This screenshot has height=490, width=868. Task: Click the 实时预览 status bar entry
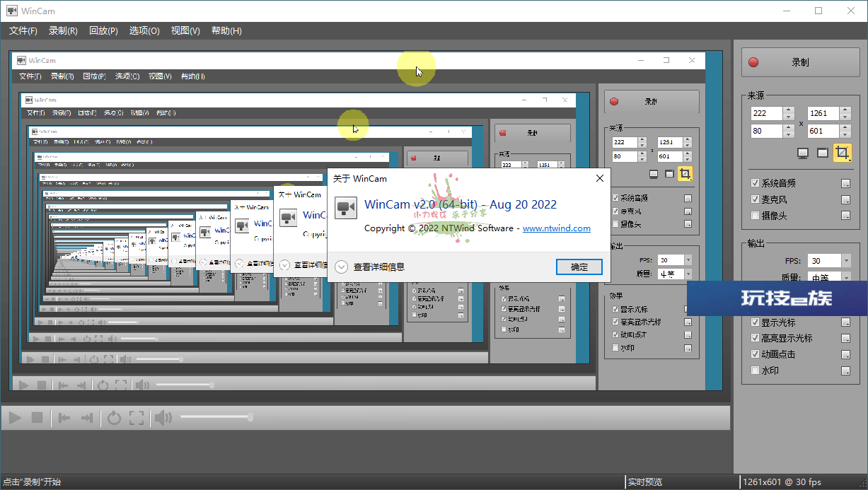click(645, 482)
